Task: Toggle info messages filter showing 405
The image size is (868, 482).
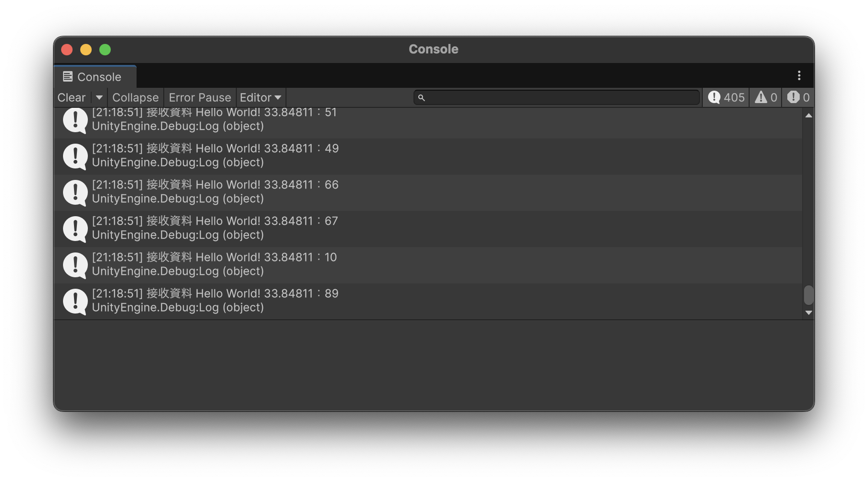Action: tap(726, 97)
